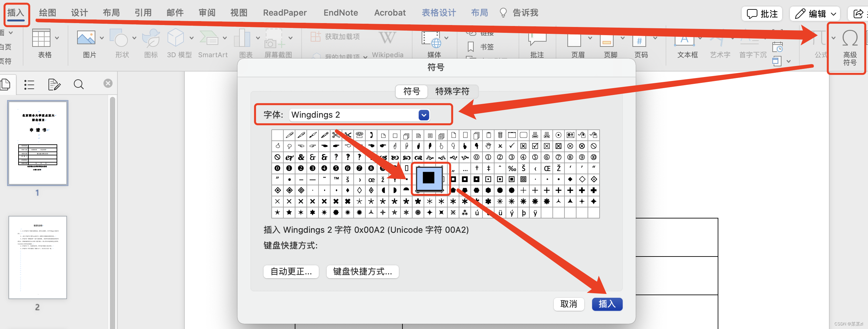Open page 1 thumbnail
868x329 pixels.
38,143
